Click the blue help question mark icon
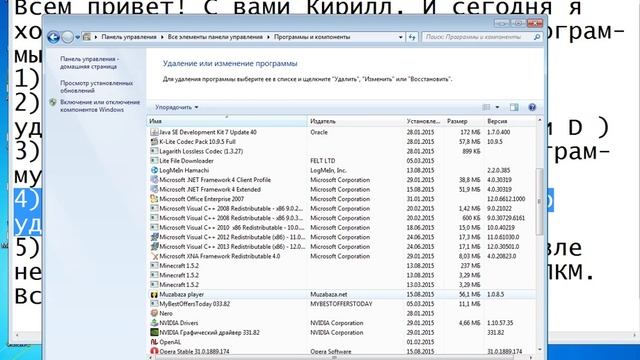This screenshot has width=640, height=360. tap(532, 107)
